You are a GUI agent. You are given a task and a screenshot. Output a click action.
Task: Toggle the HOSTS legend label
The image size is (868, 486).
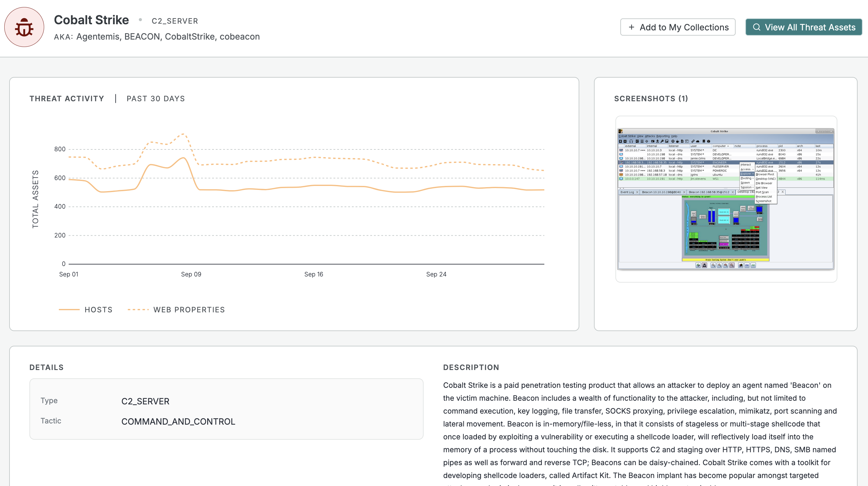point(98,309)
